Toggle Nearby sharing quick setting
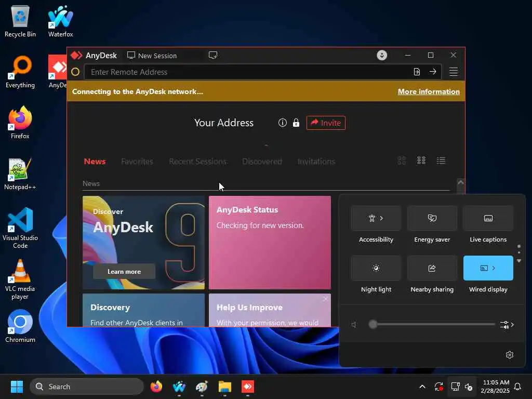 coord(432,268)
